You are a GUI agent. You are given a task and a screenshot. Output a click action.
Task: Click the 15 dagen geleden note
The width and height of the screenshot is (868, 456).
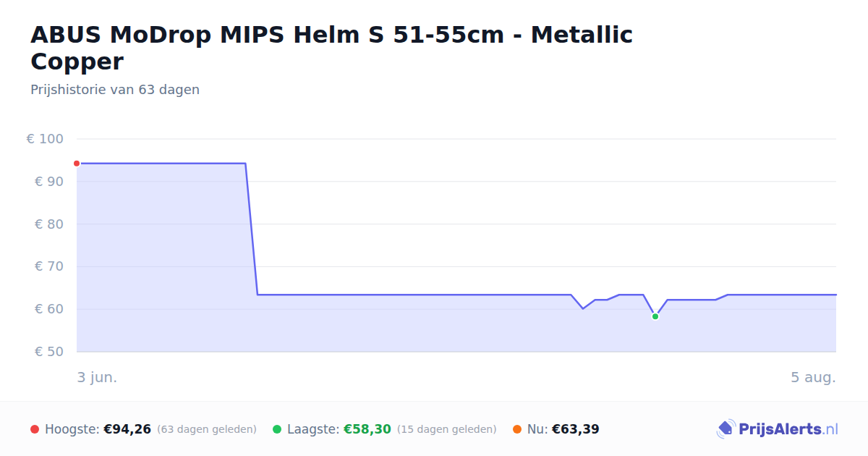coord(447,429)
